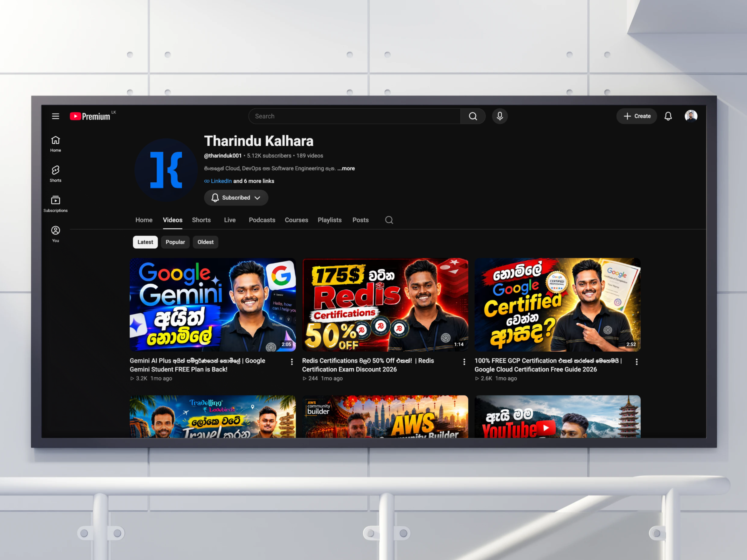Activate voice search microphone

click(500, 116)
